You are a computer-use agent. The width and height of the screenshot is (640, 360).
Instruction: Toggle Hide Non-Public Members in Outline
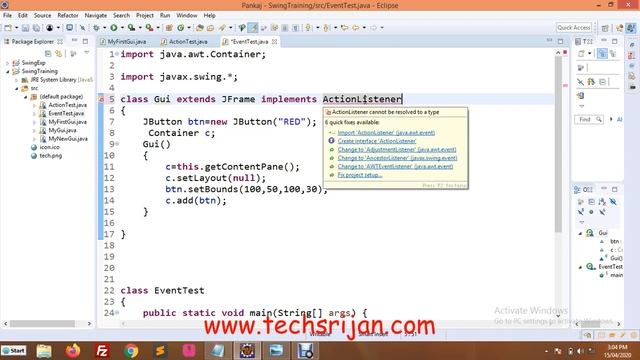click(x=591, y=212)
